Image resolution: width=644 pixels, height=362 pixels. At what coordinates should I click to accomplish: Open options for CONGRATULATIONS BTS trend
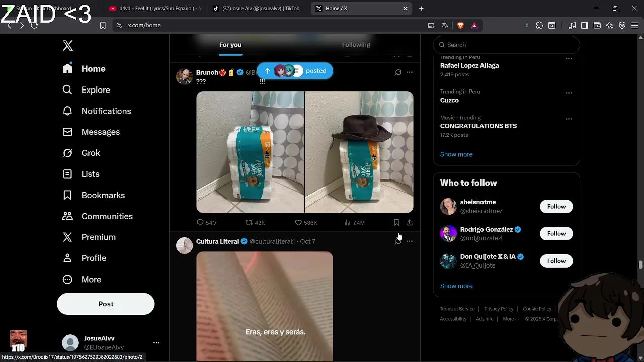pos(569,119)
